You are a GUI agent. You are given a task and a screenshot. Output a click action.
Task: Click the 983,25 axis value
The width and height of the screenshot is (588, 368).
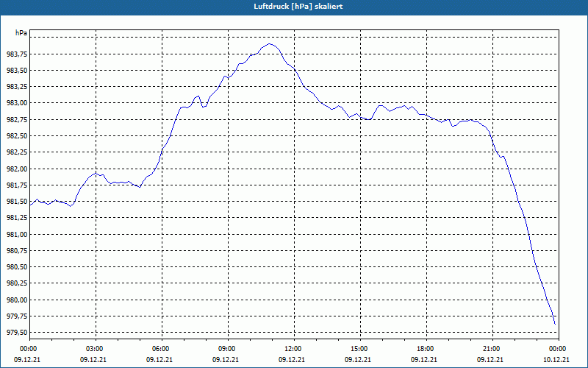click(17, 87)
